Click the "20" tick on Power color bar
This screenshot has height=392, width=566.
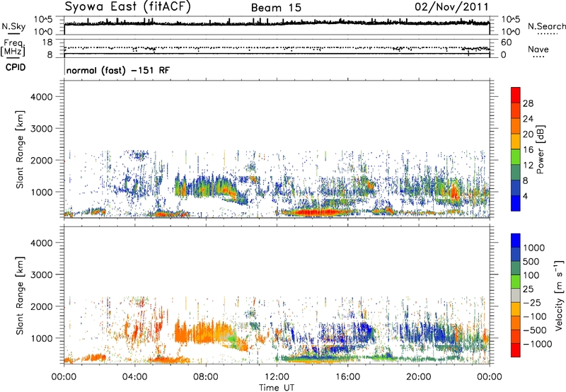[528, 134]
